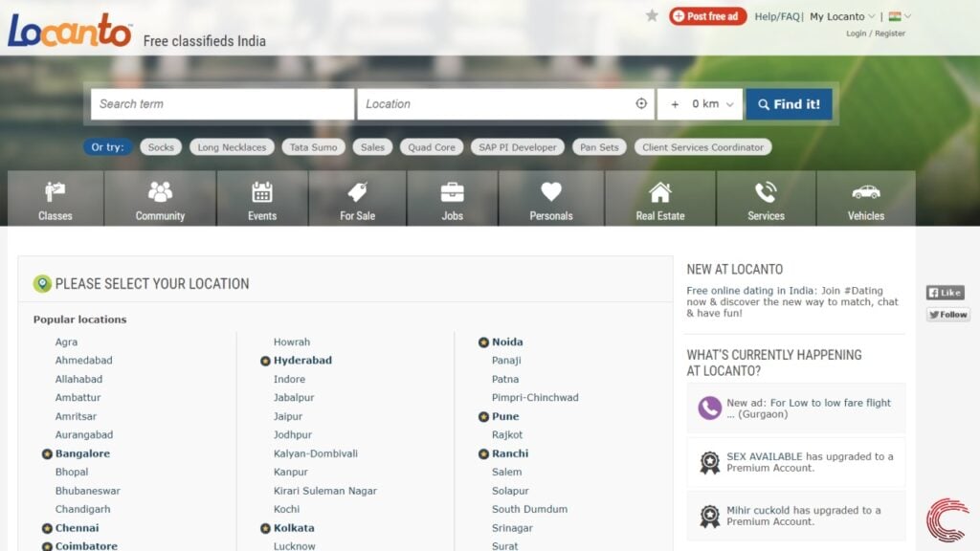Image resolution: width=980 pixels, height=551 pixels.
Task: Open the low fare flight Gurgaon ad
Action: pyautogui.click(x=809, y=408)
